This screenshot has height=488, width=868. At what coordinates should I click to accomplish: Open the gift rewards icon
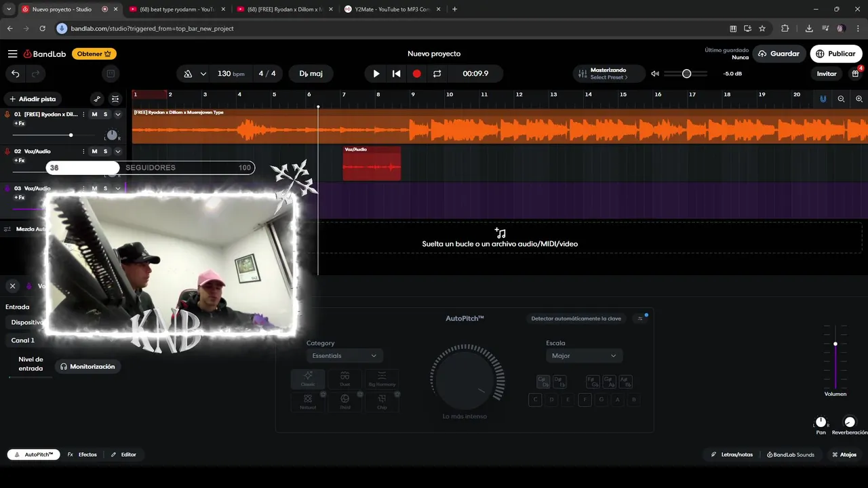point(855,74)
